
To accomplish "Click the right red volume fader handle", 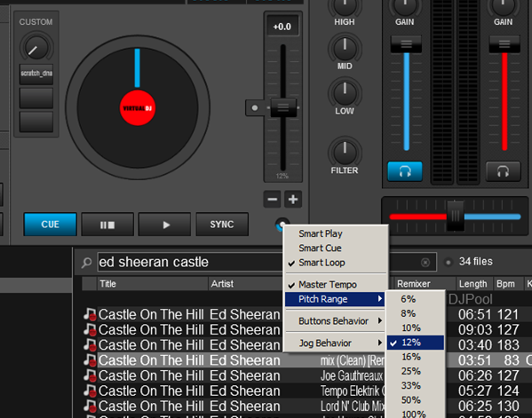I will click(504, 43).
